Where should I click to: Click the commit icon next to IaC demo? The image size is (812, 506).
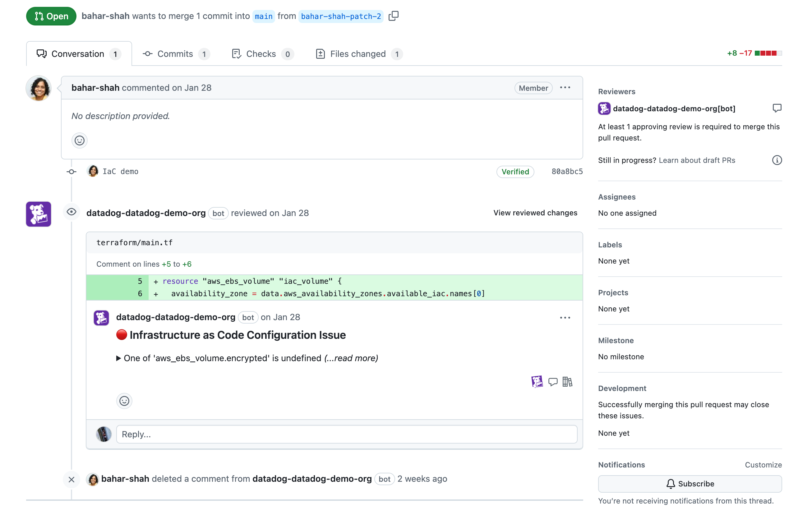coord(71,171)
